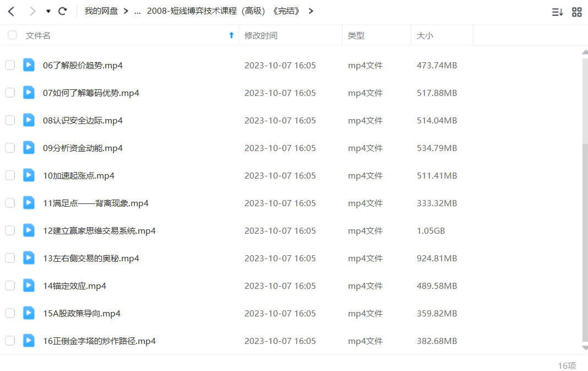This screenshot has height=371, width=588.
Task: Expand the chevron after 我的网盘
Action: tap(126, 11)
